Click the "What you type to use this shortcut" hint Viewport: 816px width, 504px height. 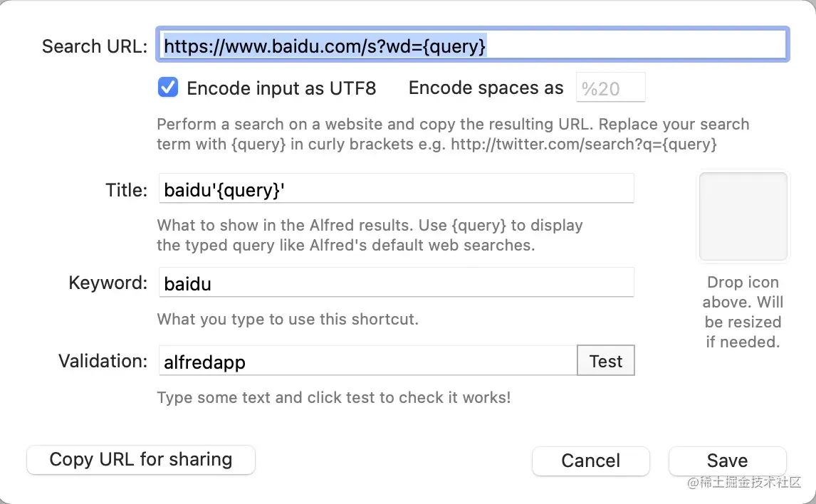[x=288, y=319]
